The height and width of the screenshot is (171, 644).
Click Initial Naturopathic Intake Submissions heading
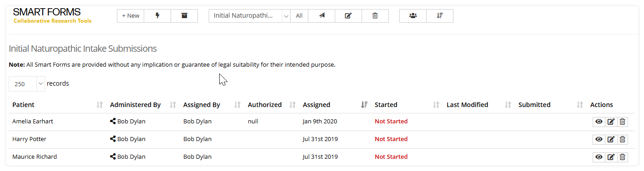83,49
